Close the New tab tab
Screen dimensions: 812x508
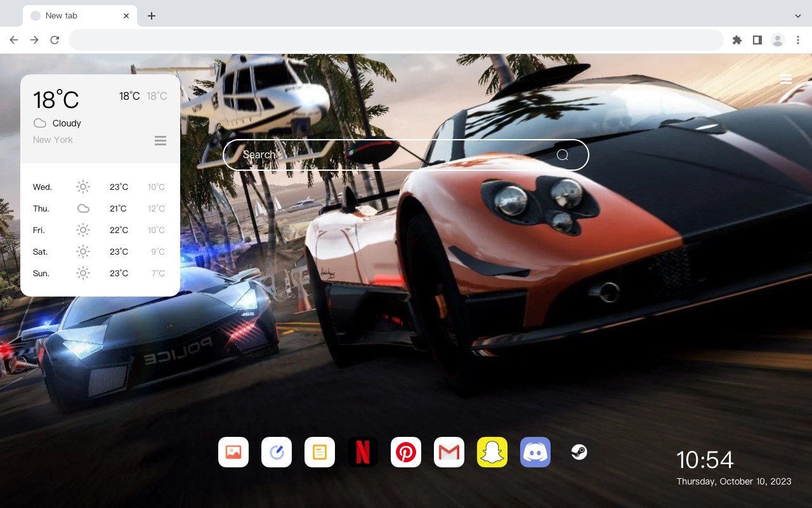[x=127, y=16]
